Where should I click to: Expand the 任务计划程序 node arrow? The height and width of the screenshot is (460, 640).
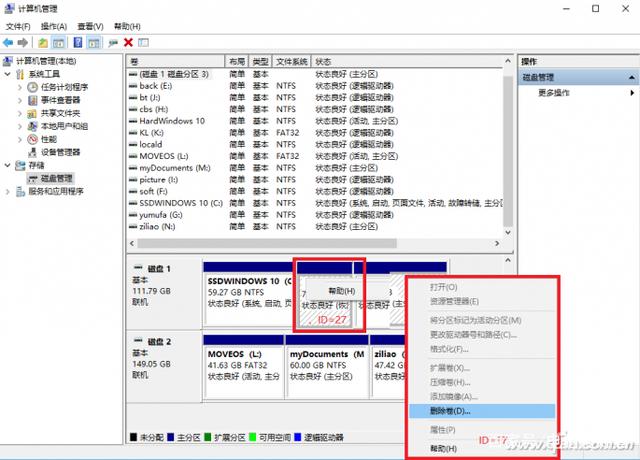pos(20,87)
